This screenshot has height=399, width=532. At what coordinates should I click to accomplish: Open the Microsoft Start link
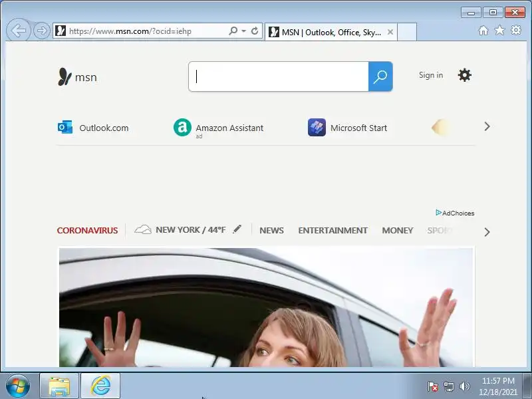coord(358,128)
